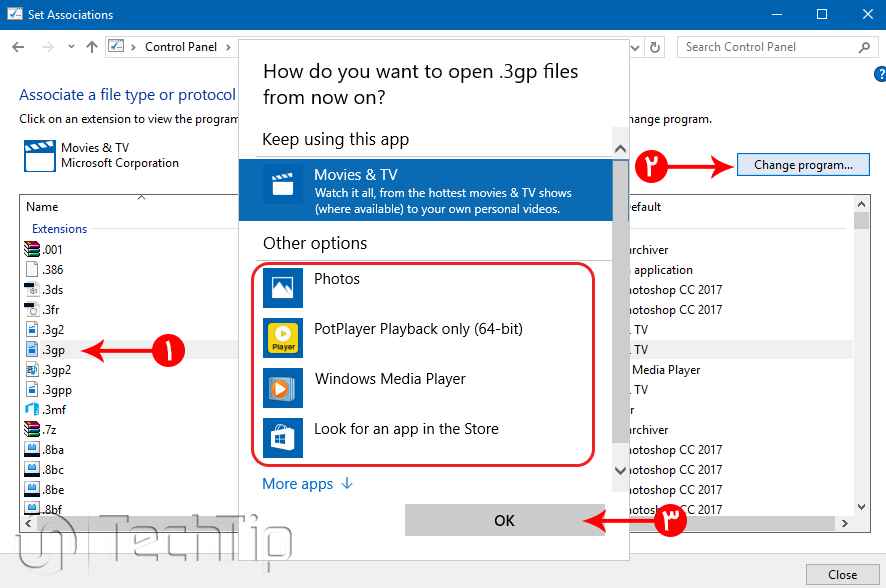Select the .3gp file icon

pos(32,350)
